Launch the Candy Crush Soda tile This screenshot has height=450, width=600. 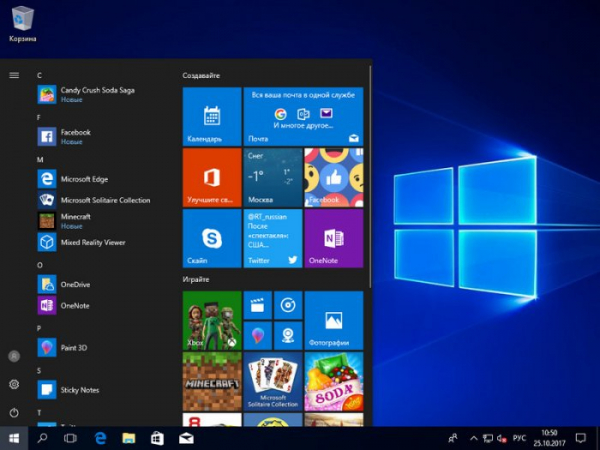coord(334,382)
